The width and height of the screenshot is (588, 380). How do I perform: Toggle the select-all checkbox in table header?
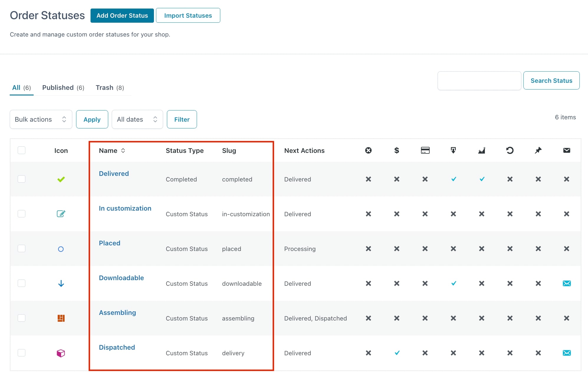[x=22, y=150]
